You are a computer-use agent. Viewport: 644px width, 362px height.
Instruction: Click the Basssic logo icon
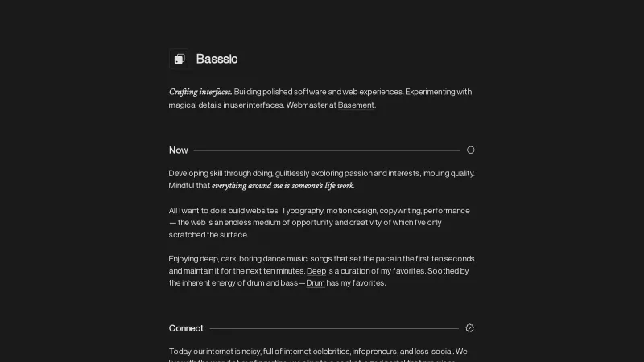[180, 59]
